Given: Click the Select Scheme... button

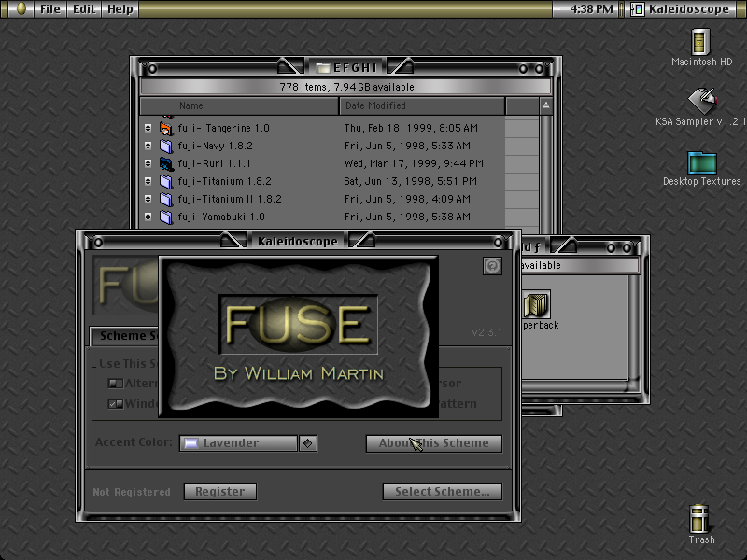Looking at the screenshot, I should 442,492.
